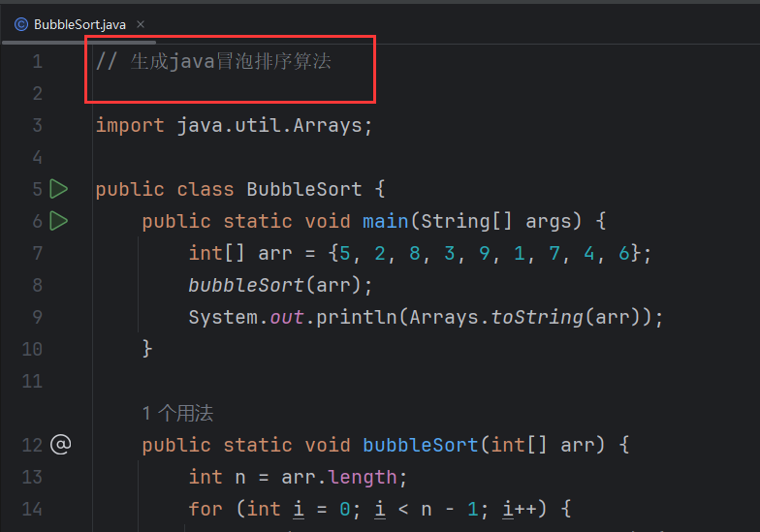Viewport: 760px width, 532px height.
Task: Click the array initializer on line 7
Action: point(485,253)
